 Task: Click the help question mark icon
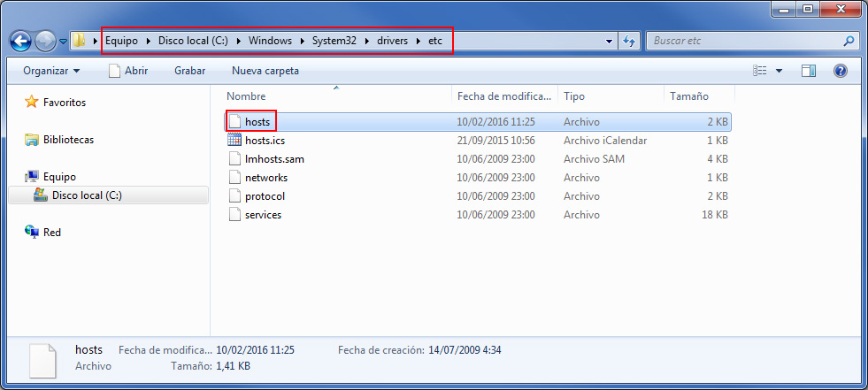coord(841,71)
